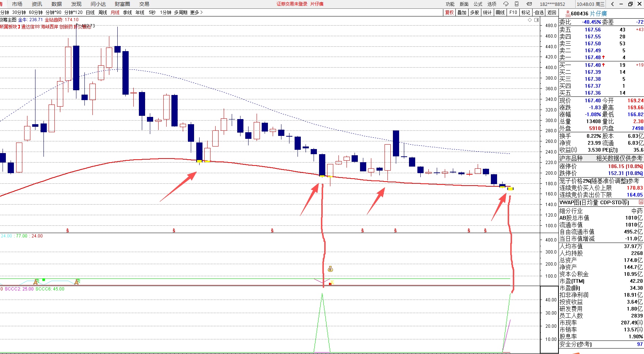Toggle the -自选 watchlist button
The image size is (644, 354).
click(x=538, y=12)
